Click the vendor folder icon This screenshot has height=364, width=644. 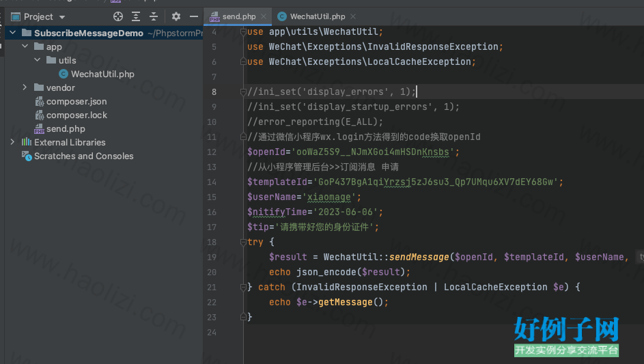tap(39, 87)
